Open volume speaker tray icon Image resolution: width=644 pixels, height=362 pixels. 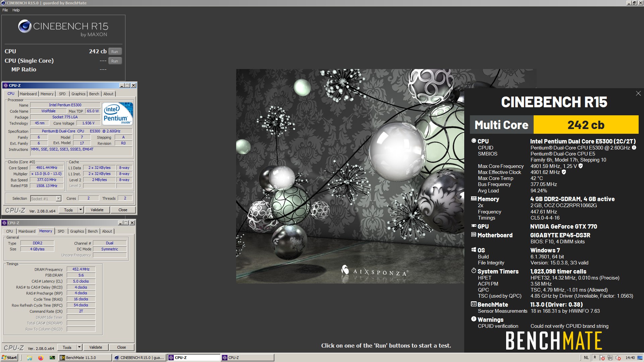618,358
